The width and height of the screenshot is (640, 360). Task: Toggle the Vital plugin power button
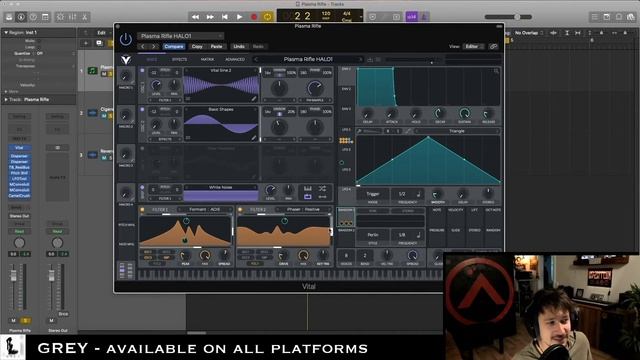(x=126, y=39)
